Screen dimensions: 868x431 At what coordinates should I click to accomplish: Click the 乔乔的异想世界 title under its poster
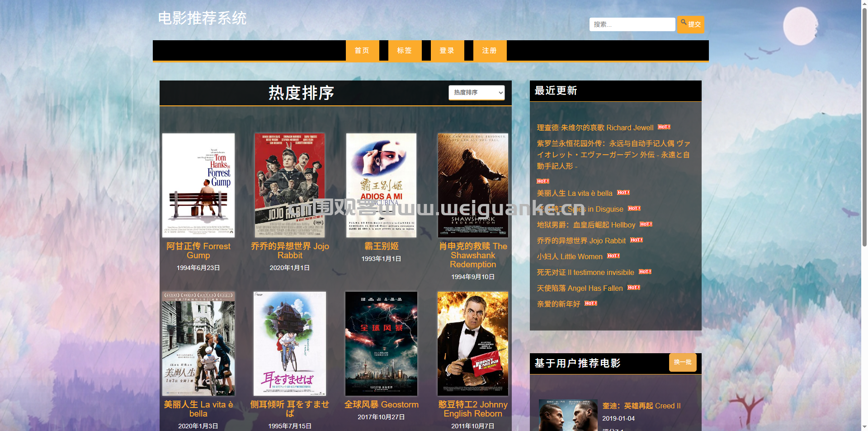[290, 251]
